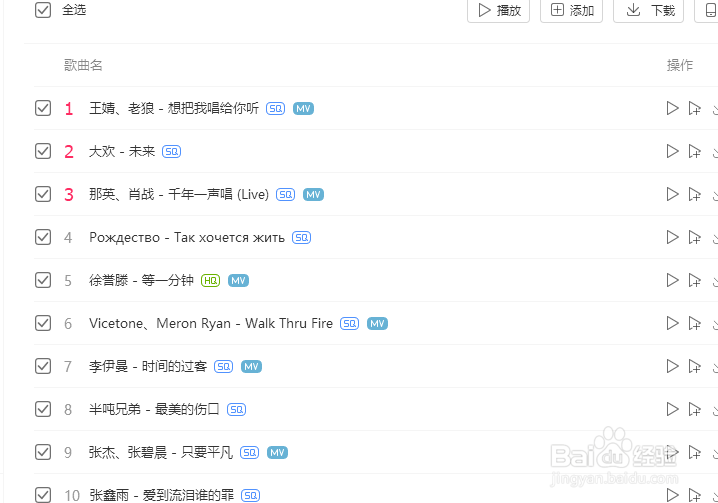Toggle the 全选 select-all checkbox
718x503 pixels.
point(43,10)
